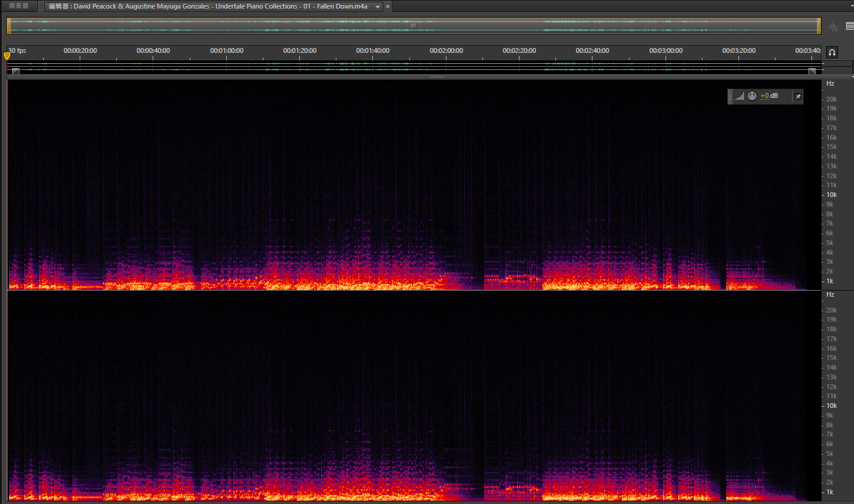Click the Hz label of lower channel scale
The image size is (854, 504).
pyautogui.click(x=830, y=294)
